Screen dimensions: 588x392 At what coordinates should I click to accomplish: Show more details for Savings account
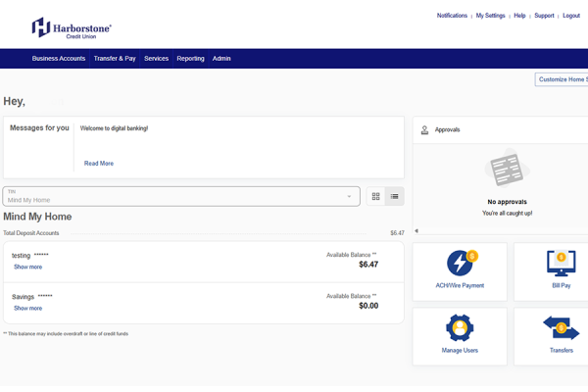[27, 308]
